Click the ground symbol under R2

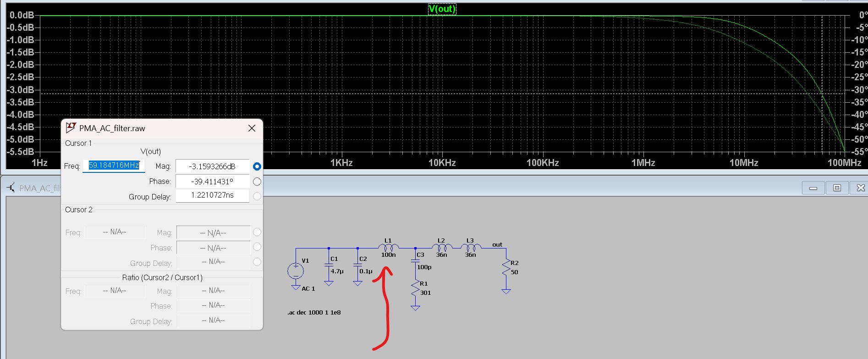click(506, 291)
